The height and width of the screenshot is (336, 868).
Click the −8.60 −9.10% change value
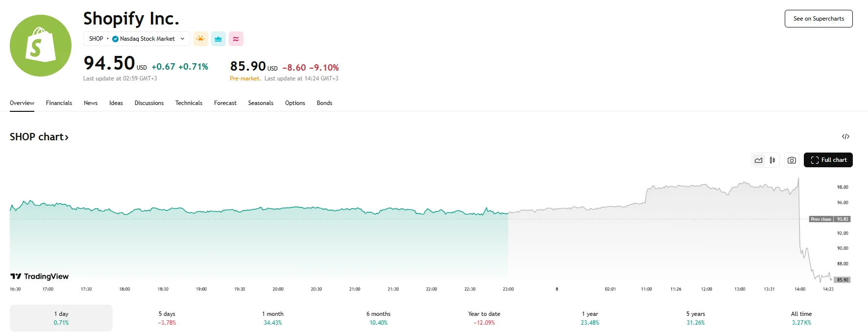(x=311, y=68)
